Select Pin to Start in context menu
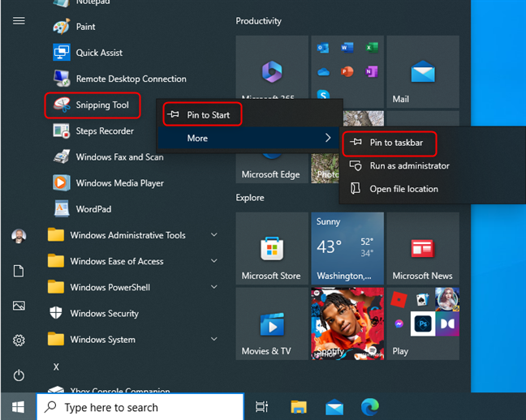This screenshot has width=526, height=420. point(208,115)
